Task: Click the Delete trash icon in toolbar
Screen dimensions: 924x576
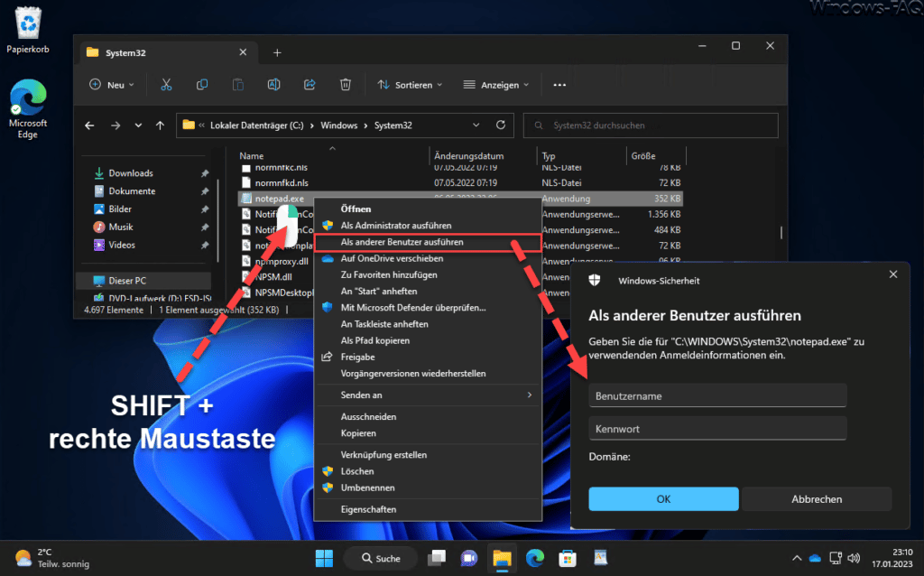Action: pyautogui.click(x=346, y=85)
